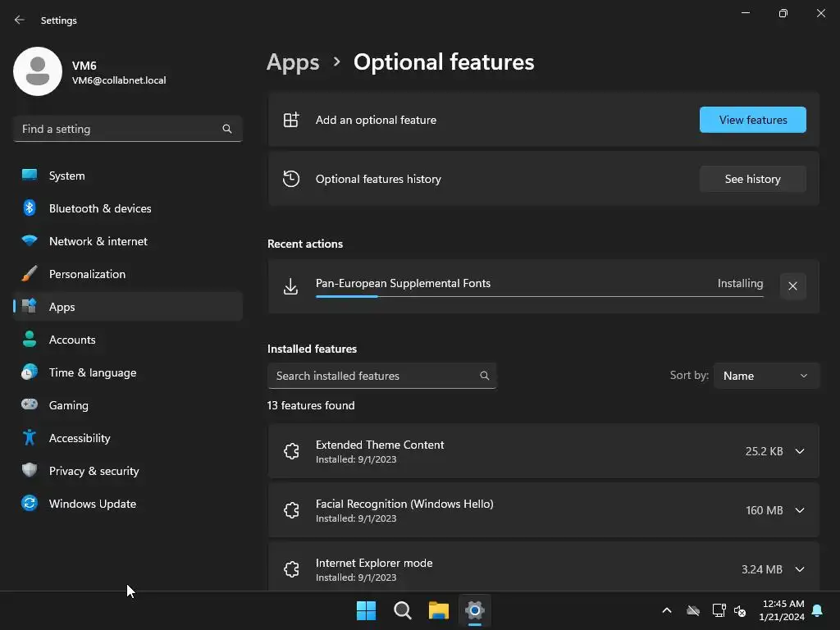Click the Pan-European Fonts installation progress bar

(x=539, y=296)
